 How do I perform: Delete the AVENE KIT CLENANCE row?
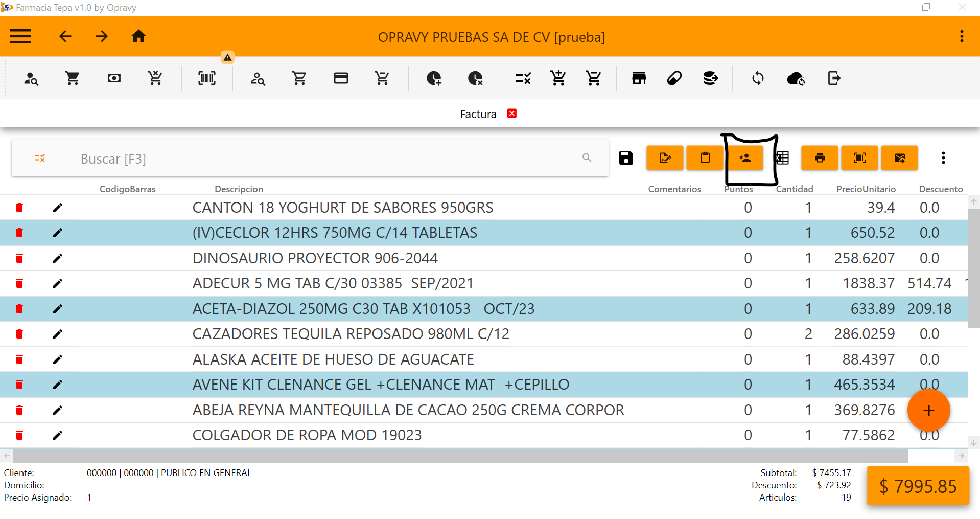(x=19, y=385)
